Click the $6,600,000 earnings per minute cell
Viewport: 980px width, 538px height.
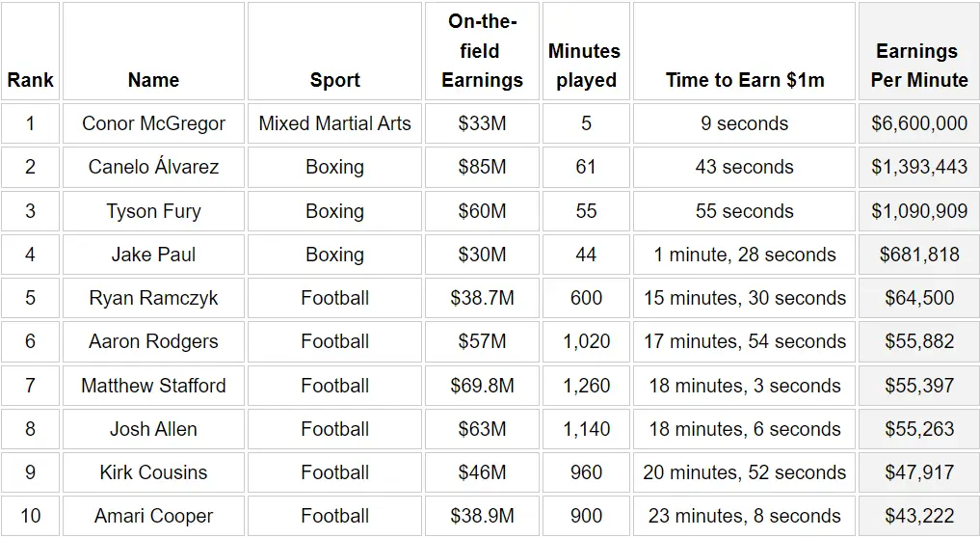pos(918,123)
